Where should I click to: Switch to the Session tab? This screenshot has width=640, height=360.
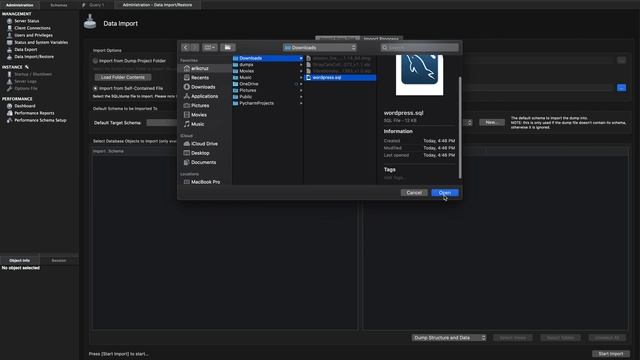[59, 260]
